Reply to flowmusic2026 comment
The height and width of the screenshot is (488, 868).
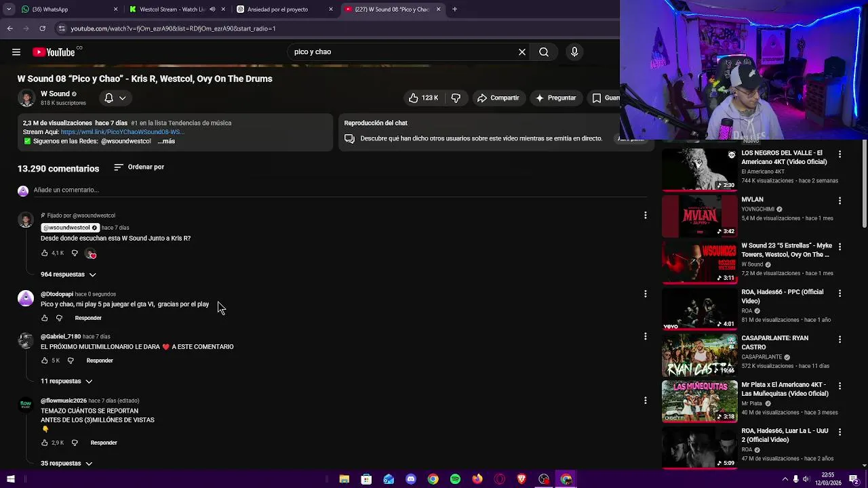(x=104, y=443)
